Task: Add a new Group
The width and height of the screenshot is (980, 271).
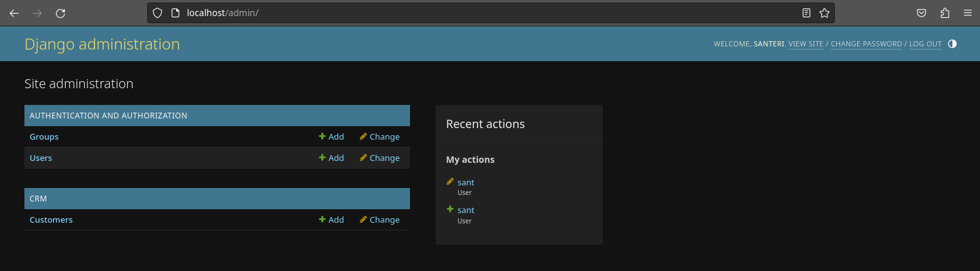Action: click(332, 136)
